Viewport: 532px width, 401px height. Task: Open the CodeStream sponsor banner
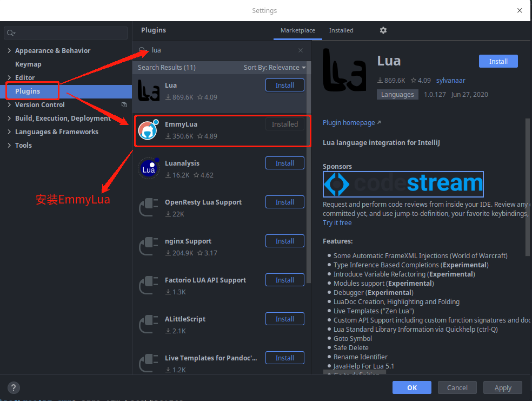[403, 184]
